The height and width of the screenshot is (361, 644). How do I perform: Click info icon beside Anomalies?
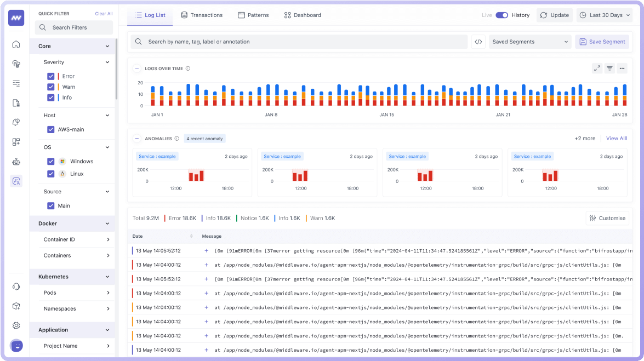pyautogui.click(x=177, y=139)
